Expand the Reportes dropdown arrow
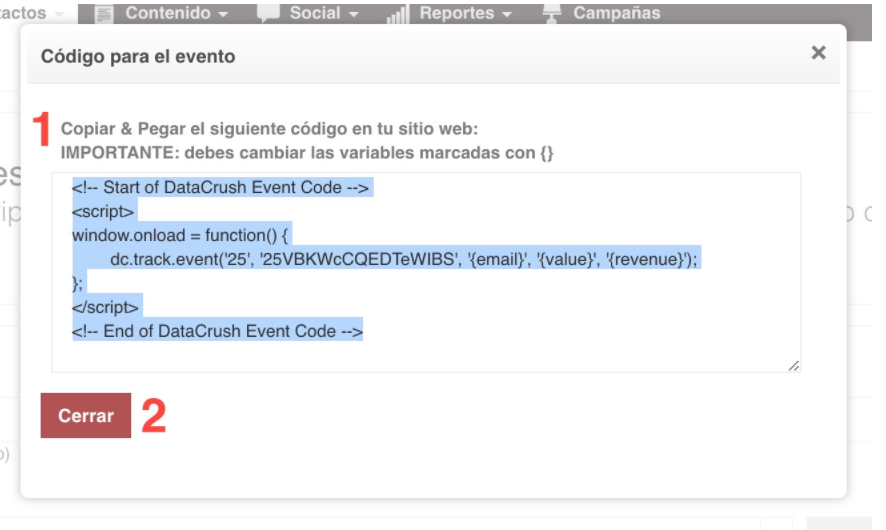Image resolution: width=886 pixels, height=530 pixels. [507, 15]
